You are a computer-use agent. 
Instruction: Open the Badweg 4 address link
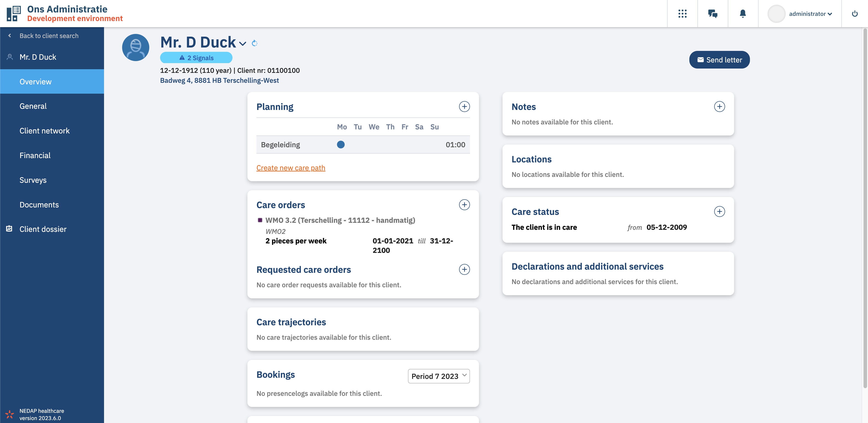click(x=219, y=81)
